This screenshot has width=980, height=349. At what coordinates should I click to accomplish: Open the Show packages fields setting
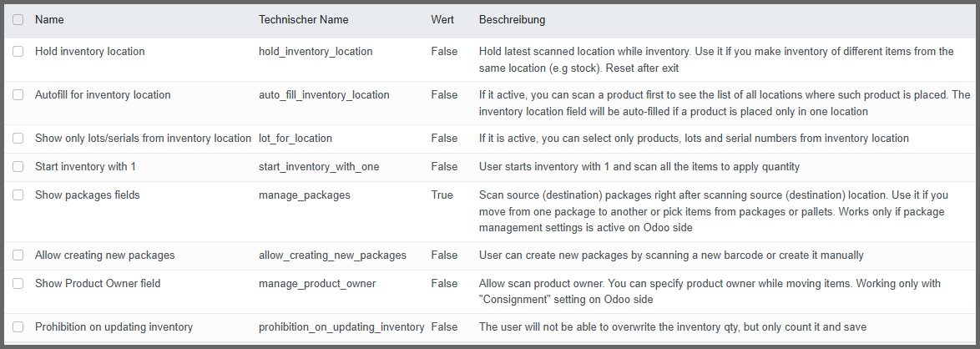[87, 195]
